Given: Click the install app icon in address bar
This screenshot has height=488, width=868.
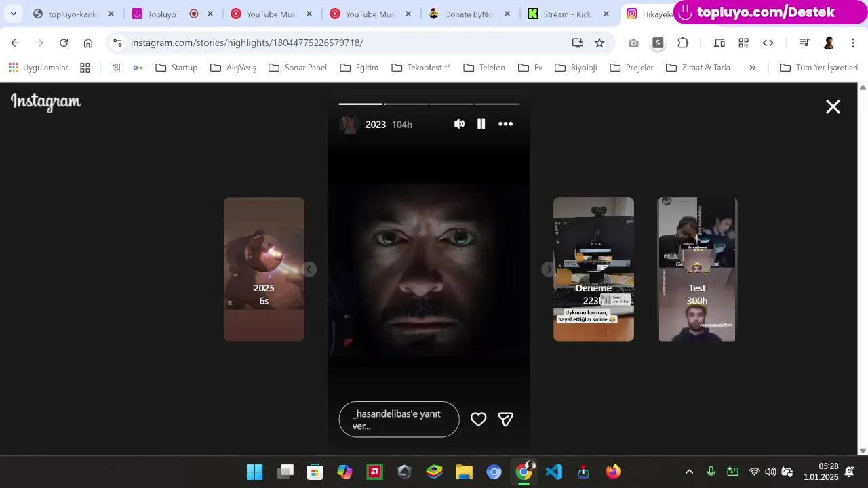Looking at the screenshot, I should pyautogui.click(x=578, y=43).
